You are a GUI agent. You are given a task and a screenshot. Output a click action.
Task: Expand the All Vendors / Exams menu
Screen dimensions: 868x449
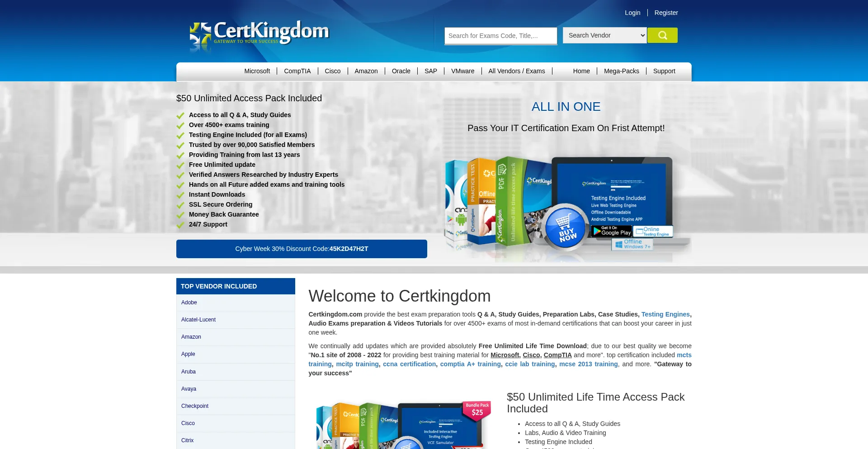click(x=517, y=71)
